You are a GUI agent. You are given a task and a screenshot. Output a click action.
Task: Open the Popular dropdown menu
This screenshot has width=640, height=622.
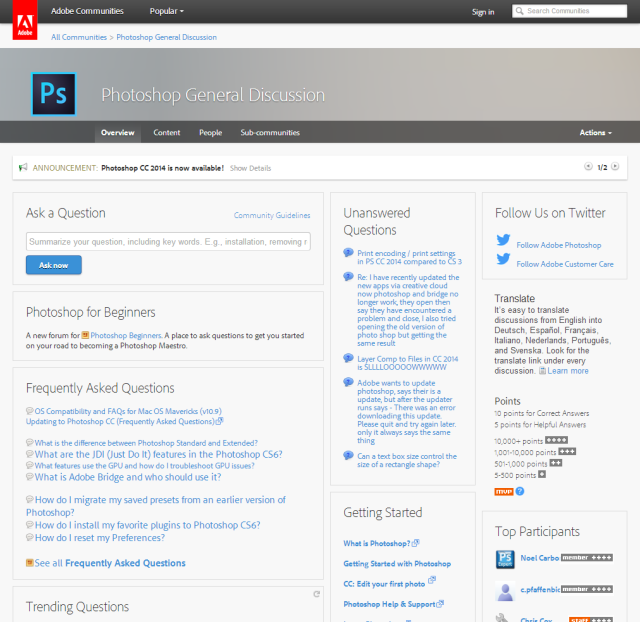click(x=167, y=11)
